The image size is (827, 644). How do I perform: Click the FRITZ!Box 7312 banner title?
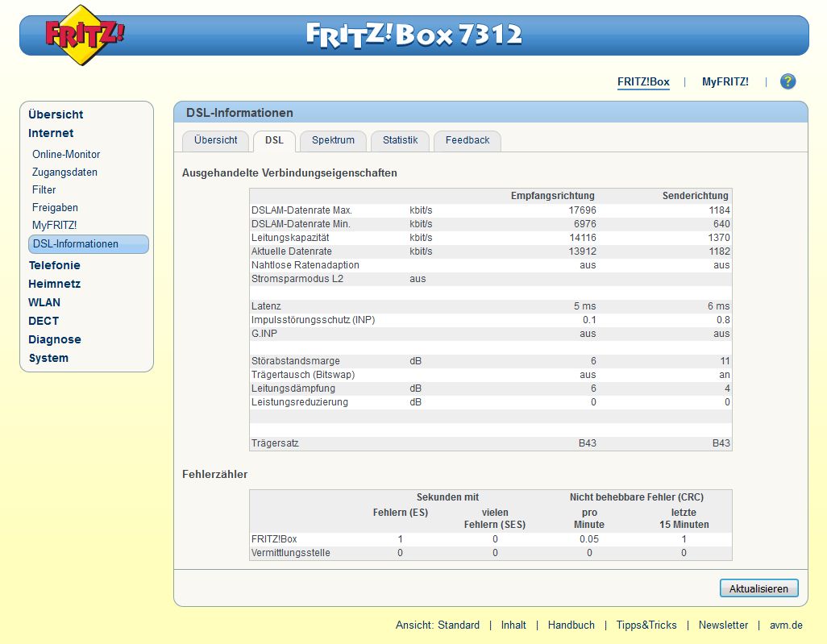[x=414, y=35]
